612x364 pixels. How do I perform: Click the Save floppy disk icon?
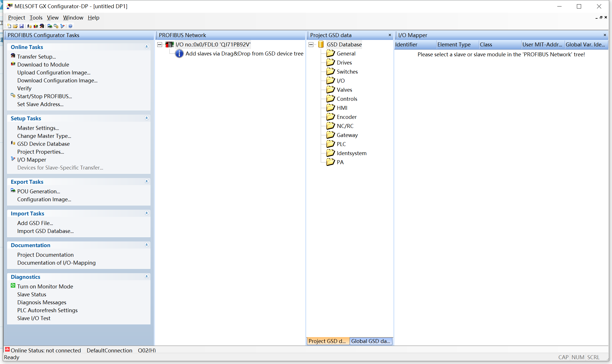(x=22, y=26)
